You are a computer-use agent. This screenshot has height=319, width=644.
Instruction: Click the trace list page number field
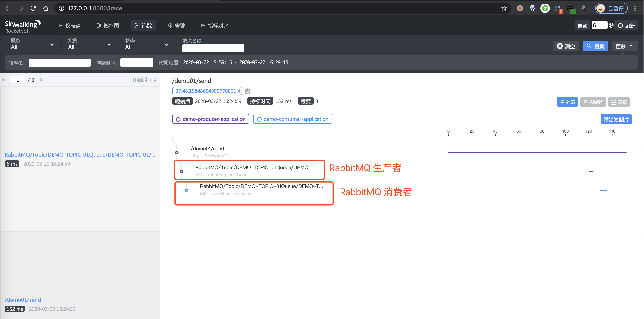(18, 80)
